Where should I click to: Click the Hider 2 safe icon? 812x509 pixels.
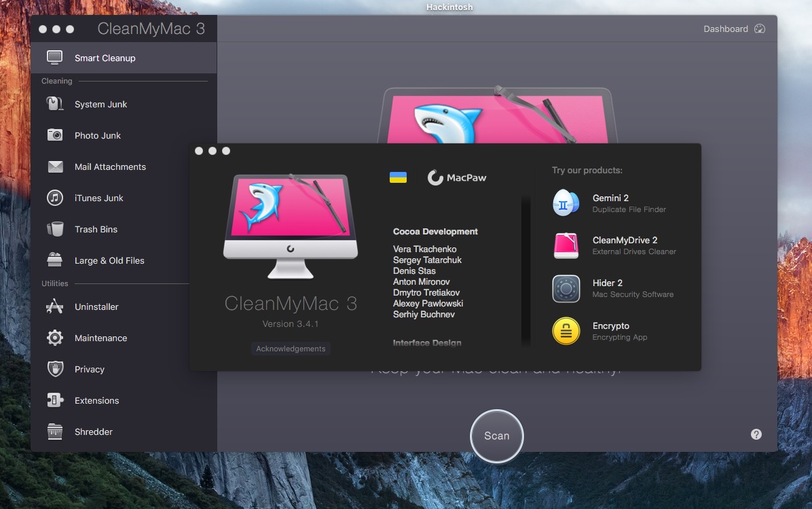click(x=566, y=288)
